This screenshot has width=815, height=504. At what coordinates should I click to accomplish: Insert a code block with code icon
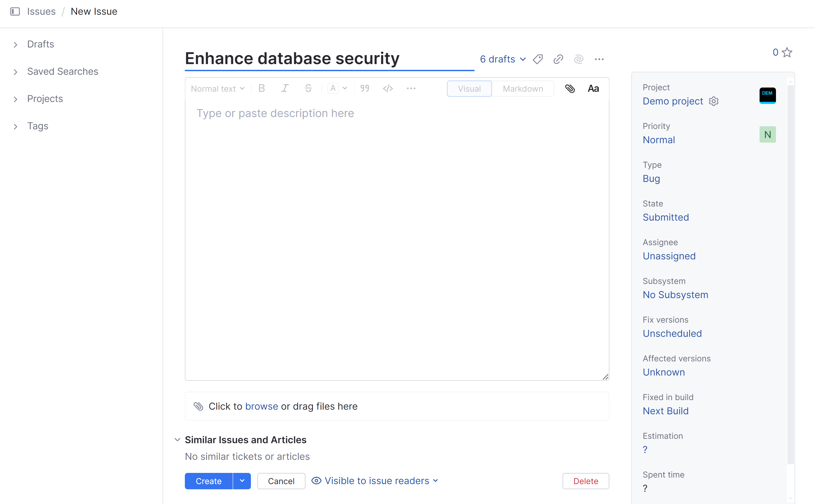pyautogui.click(x=388, y=89)
